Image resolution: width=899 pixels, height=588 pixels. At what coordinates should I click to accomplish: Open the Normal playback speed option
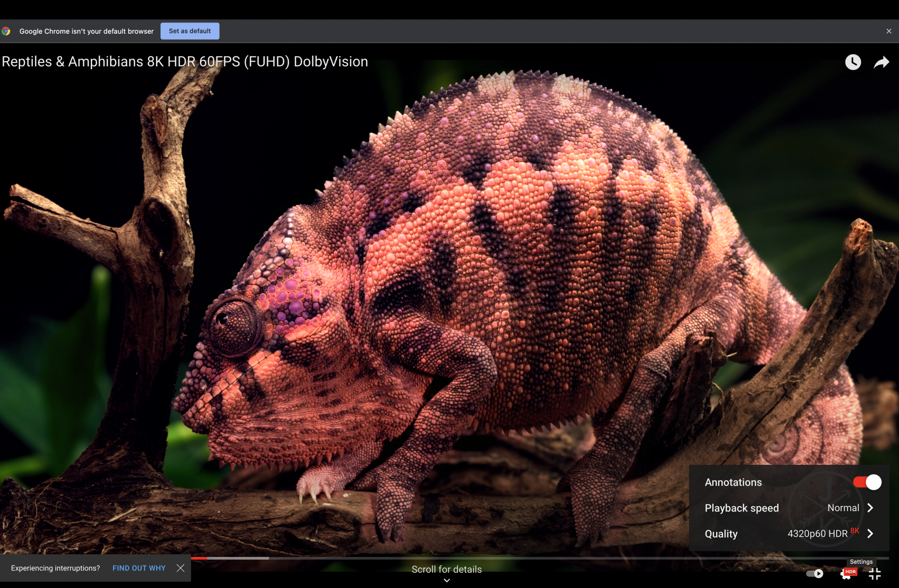point(843,508)
